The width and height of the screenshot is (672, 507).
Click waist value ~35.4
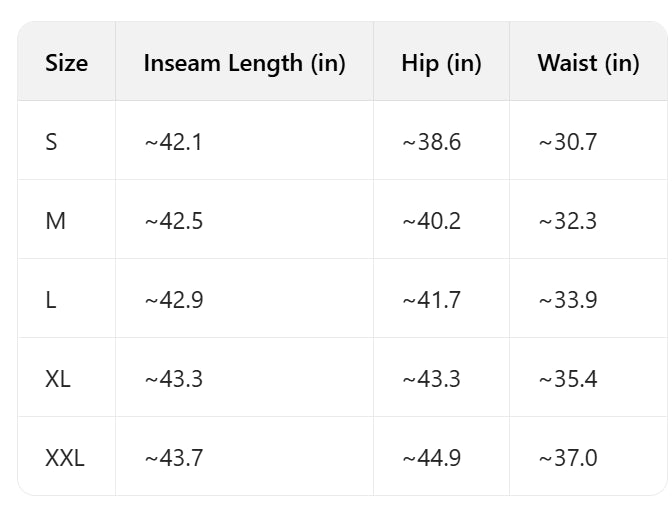pyautogui.click(x=567, y=379)
